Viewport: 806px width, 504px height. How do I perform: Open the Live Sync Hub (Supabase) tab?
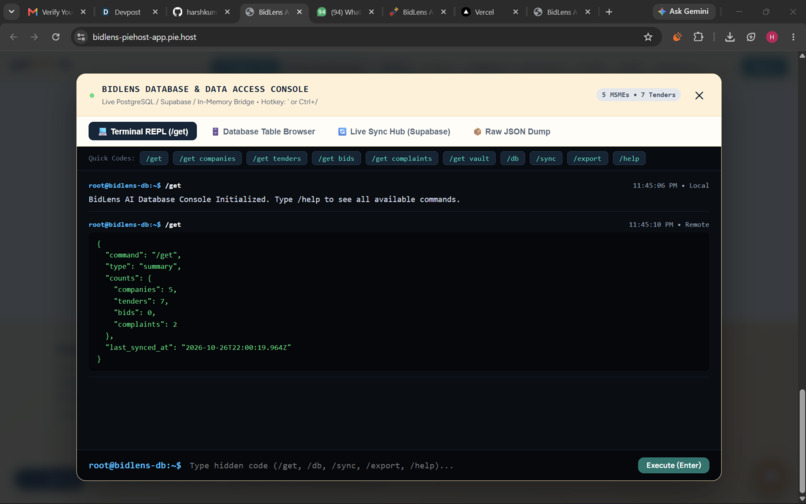click(394, 131)
